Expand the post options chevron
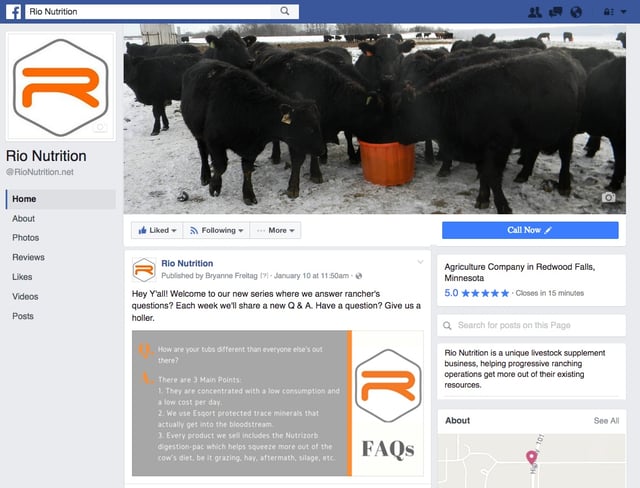Viewport: 640px width, 488px height. [x=420, y=262]
